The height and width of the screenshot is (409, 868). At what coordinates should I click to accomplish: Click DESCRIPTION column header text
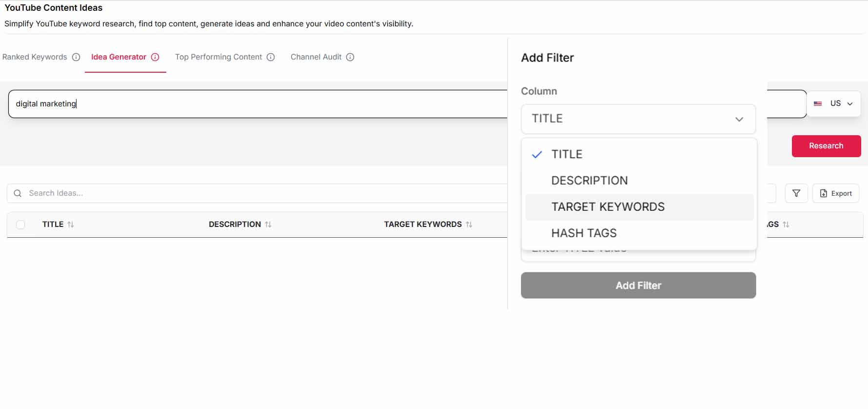[235, 225]
